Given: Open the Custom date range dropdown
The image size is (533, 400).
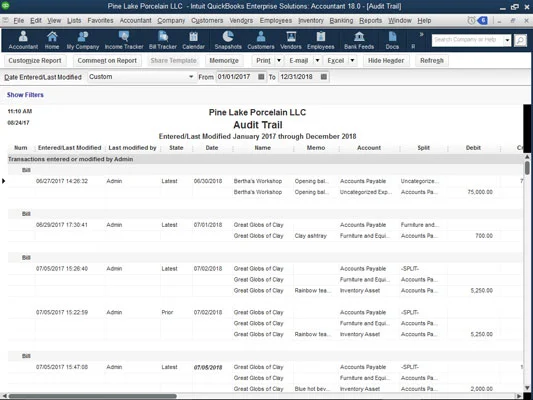Looking at the screenshot, I should 141,77.
